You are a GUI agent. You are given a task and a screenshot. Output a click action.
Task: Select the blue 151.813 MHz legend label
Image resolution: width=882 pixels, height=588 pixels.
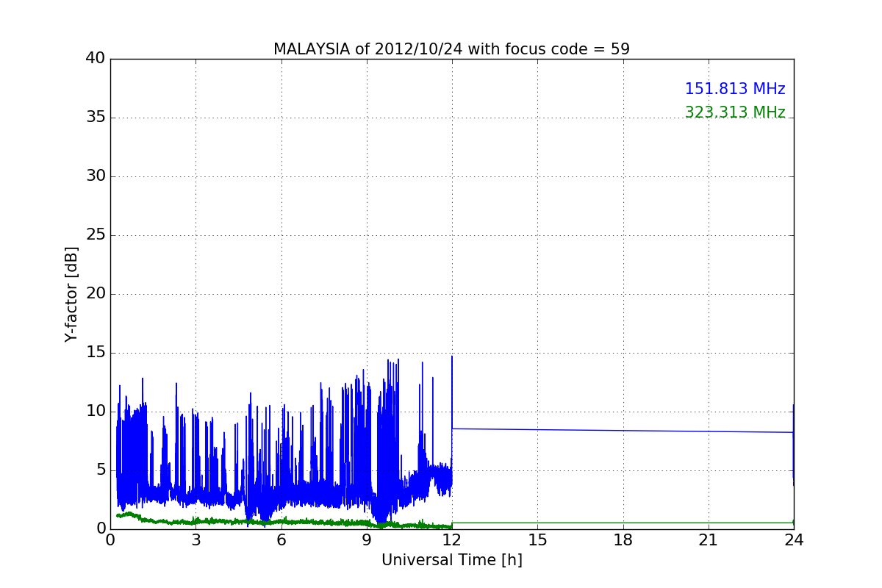point(735,89)
